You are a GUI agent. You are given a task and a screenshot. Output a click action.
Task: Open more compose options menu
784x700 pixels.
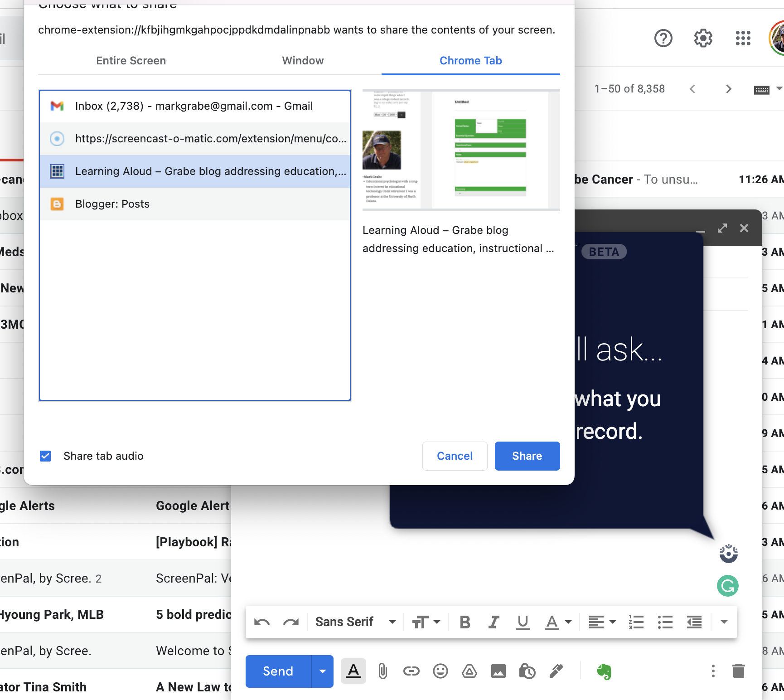coord(713,671)
